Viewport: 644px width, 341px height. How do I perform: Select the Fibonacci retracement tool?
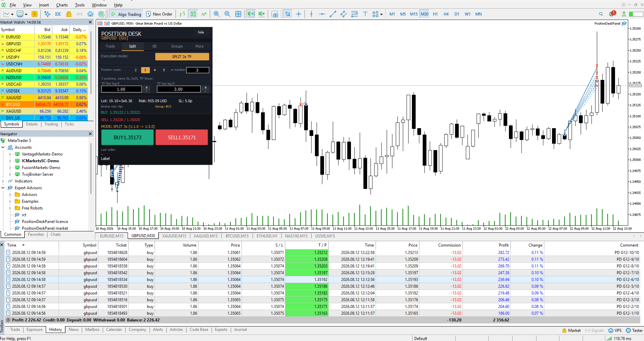(354, 14)
